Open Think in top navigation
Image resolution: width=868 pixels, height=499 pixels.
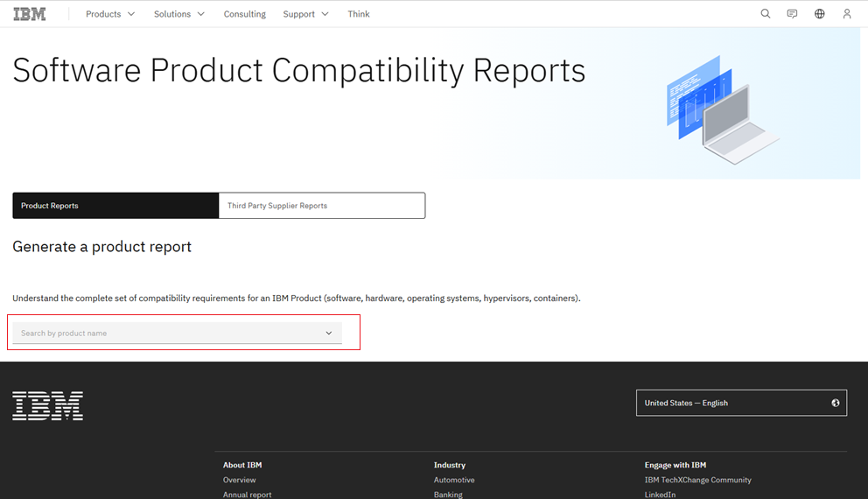(x=359, y=14)
